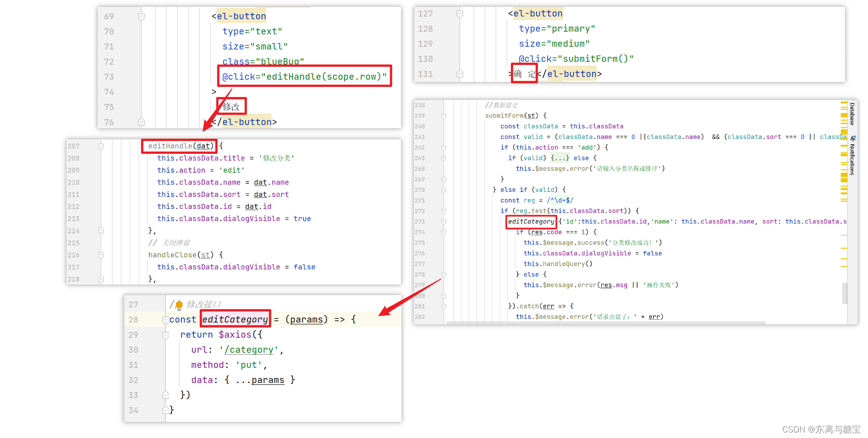Click the @click="submitForm()" attribute

click(x=576, y=59)
